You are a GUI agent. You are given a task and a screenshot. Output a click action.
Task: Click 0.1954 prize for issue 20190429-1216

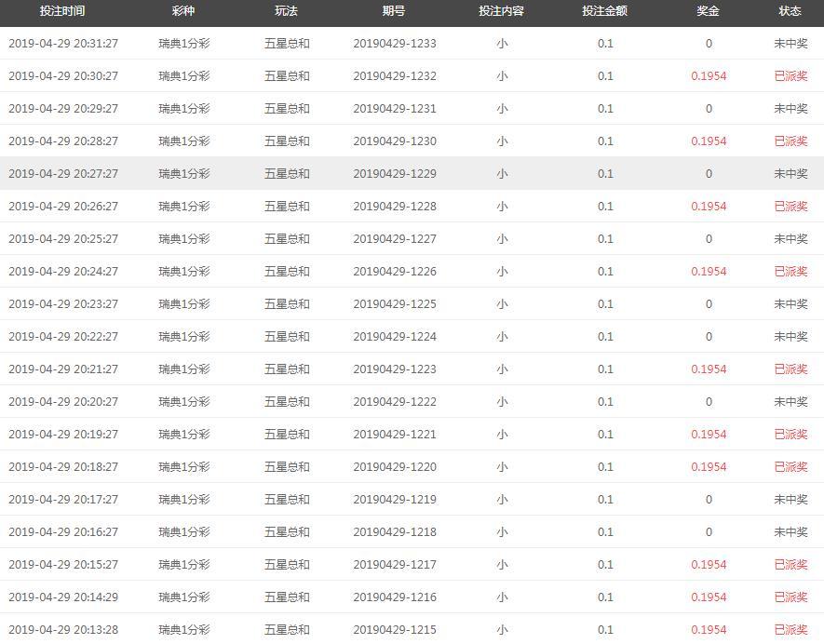[x=709, y=597]
